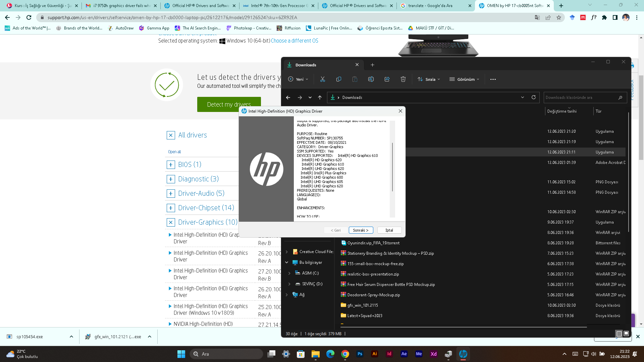Click the Cut scissors icon in Explorer toolbar
Image resolution: width=644 pixels, height=362 pixels.
tap(322, 79)
